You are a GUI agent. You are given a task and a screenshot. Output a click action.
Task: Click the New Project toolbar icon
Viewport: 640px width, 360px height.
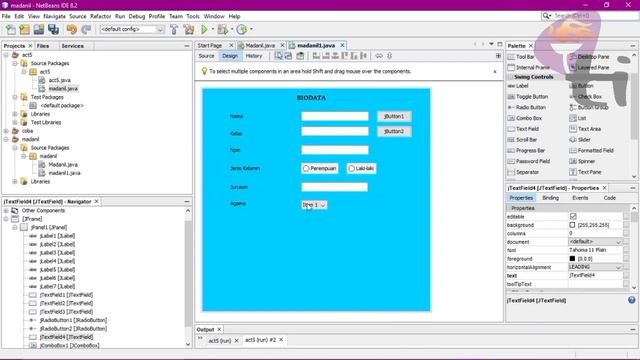(24, 29)
